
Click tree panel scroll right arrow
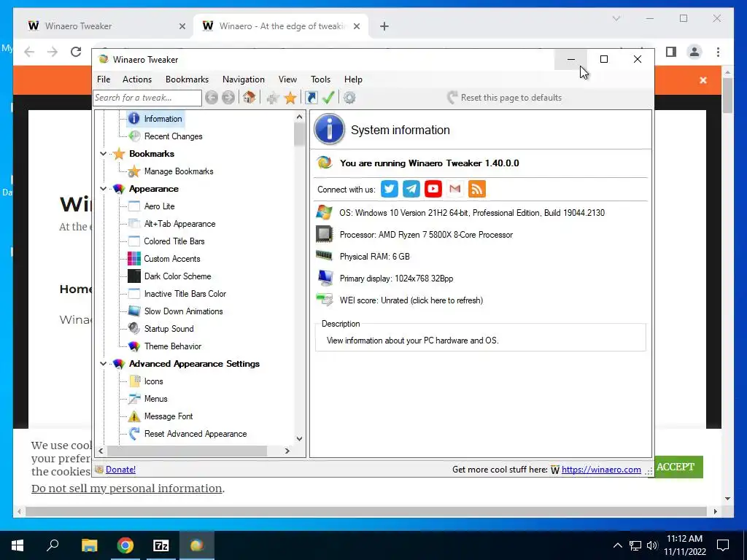coord(287,451)
